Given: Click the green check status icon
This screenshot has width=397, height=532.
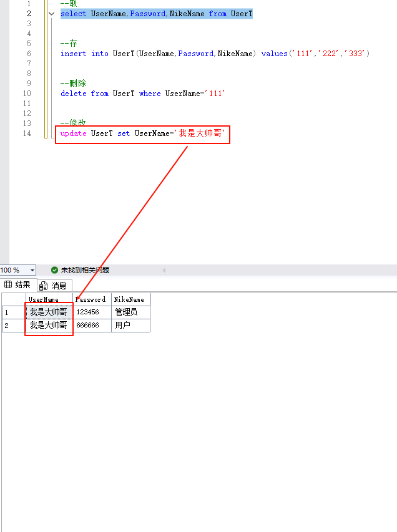Looking at the screenshot, I should tap(54, 270).
